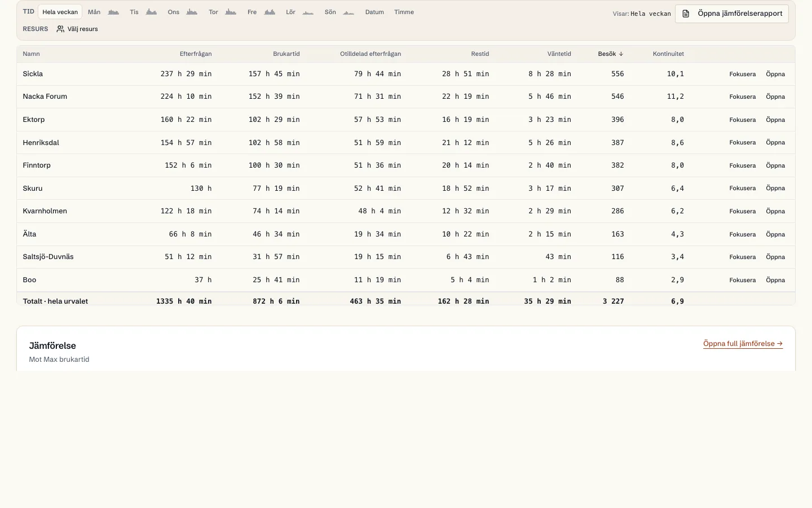The image size is (812, 508).
Task: Select the Tis day filter
Action: 134,12
